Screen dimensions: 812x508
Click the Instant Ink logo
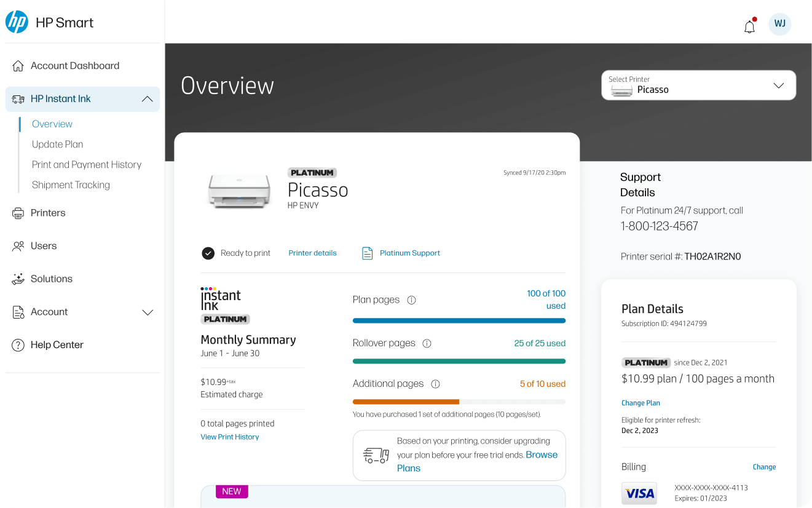[x=221, y=298]
